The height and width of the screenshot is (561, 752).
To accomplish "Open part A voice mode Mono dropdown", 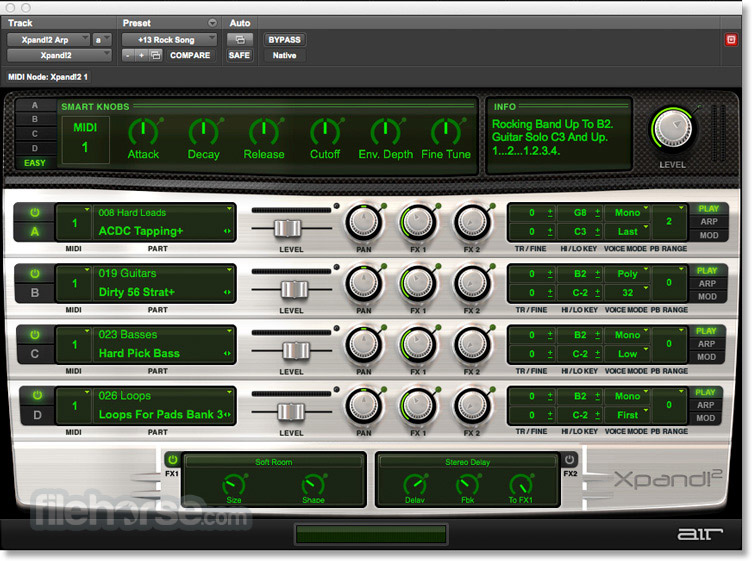I will pyautogui.click(x=627, y=212).
